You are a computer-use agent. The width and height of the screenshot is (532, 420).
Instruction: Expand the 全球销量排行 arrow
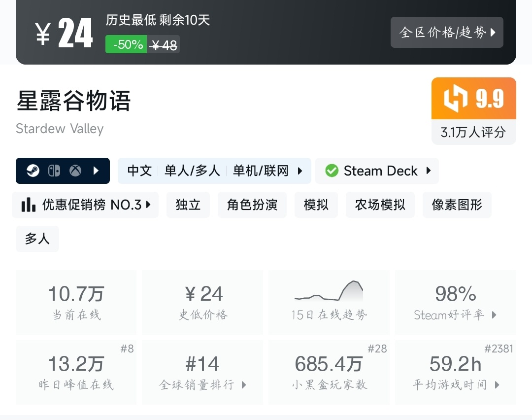tap(244, 385)
